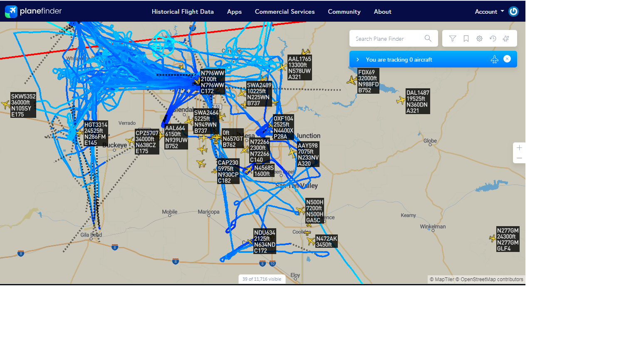Screen dimensions: 644x359
Task: Click the AAY598 flight label
Action: tap(308, 155)
